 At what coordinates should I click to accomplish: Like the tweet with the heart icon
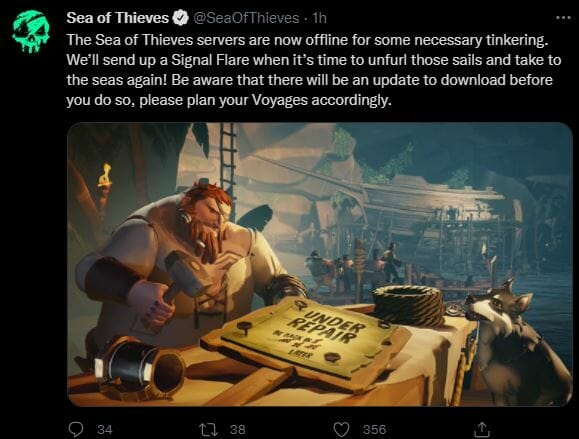click(341, 429)
